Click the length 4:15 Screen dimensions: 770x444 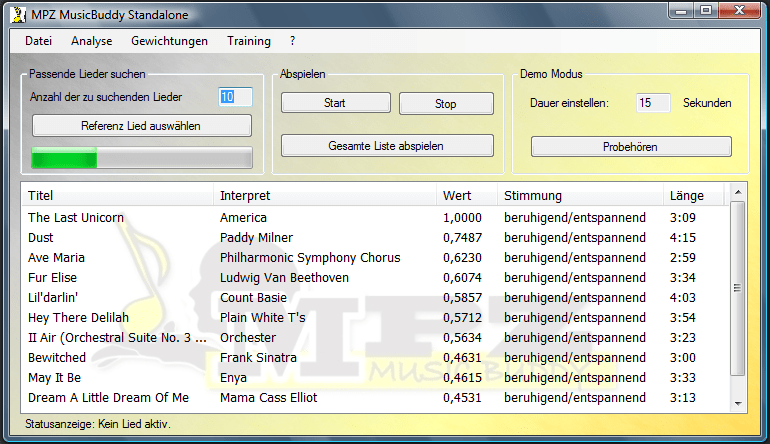[683, 238]
